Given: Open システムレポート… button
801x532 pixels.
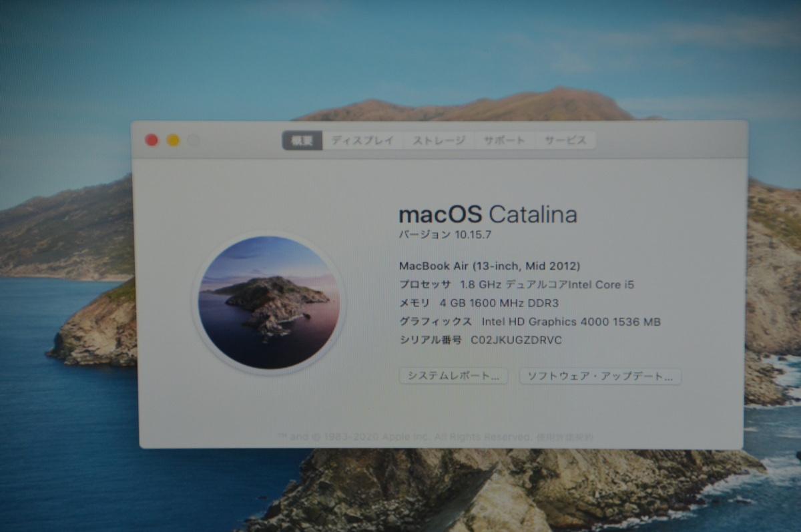Looking at the screenshot, I should [x=454, y=376].
